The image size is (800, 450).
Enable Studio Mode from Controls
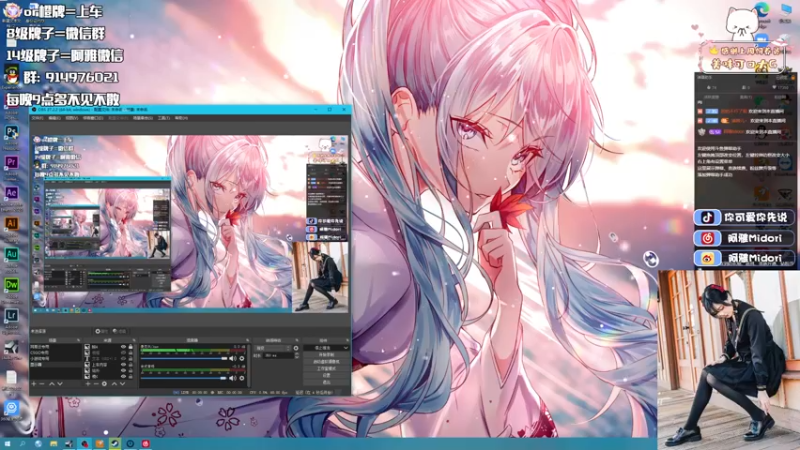click(x=326, y=368)
